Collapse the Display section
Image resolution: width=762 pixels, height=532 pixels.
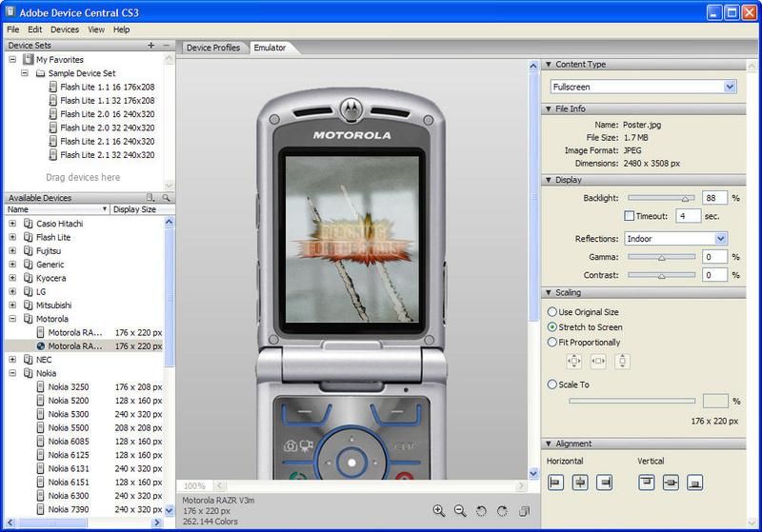(x=549, y=180)
